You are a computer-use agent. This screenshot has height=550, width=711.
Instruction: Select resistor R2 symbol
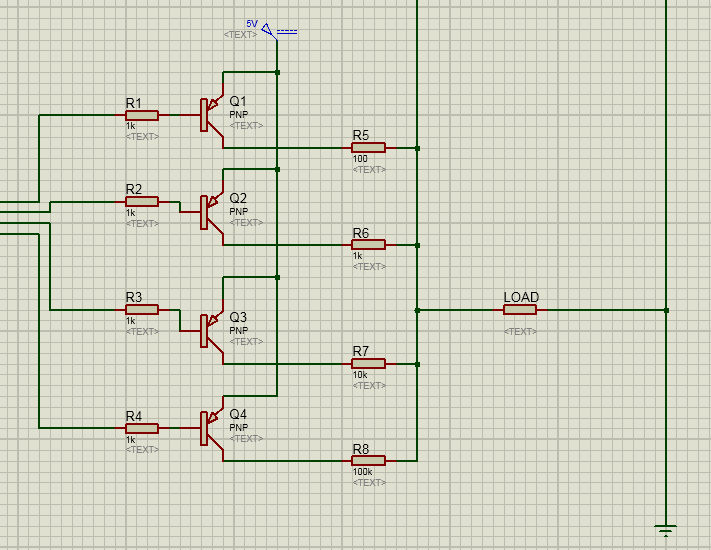click(142, 202)
